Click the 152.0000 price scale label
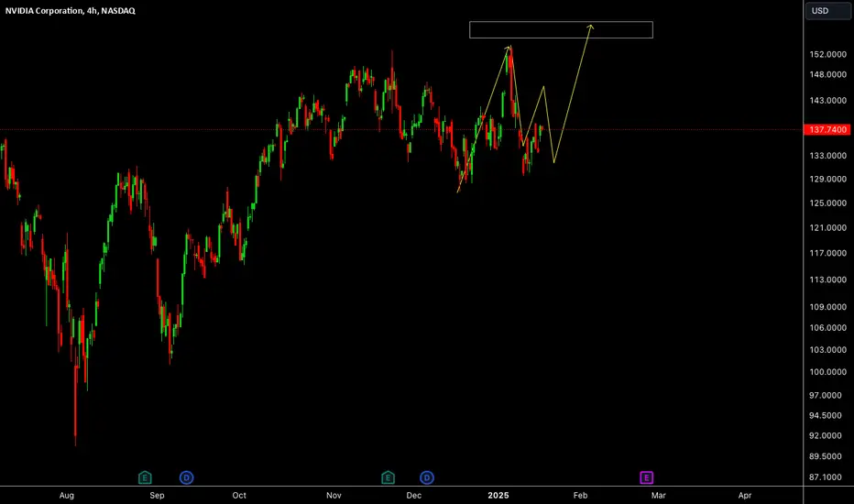 pyautogui.click(x=827, y=54)
